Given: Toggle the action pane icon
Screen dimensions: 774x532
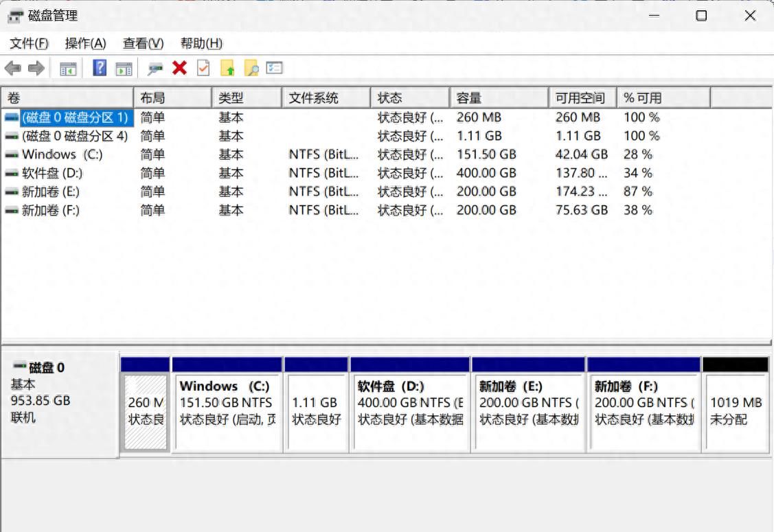Looking at the screenshot, I should click(x=123, y=68).
